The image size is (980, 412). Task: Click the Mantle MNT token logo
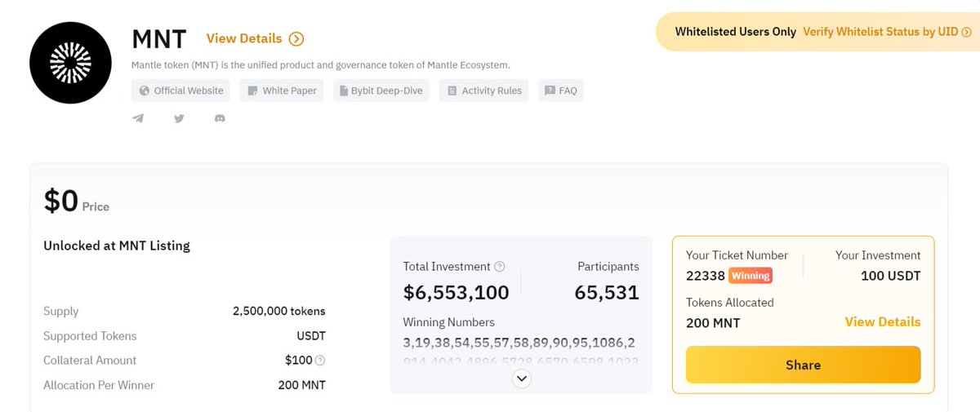pyautogui.click(x=69, y=63)
